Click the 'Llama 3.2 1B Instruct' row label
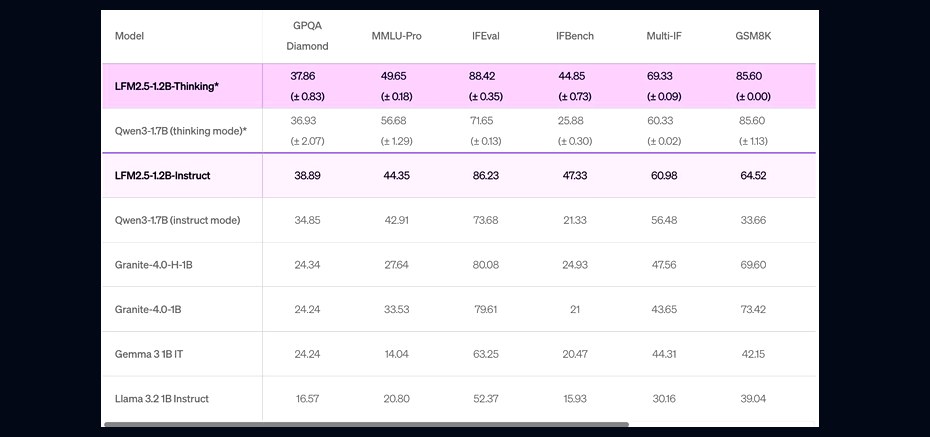Viewport: 930px width, 437px height. (x=162, y=398)
